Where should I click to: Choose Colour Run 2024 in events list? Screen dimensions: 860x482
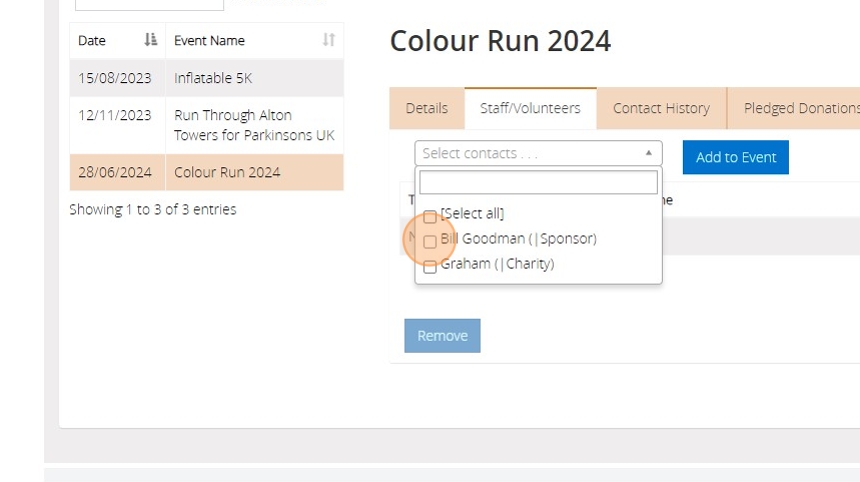(227, 172)
